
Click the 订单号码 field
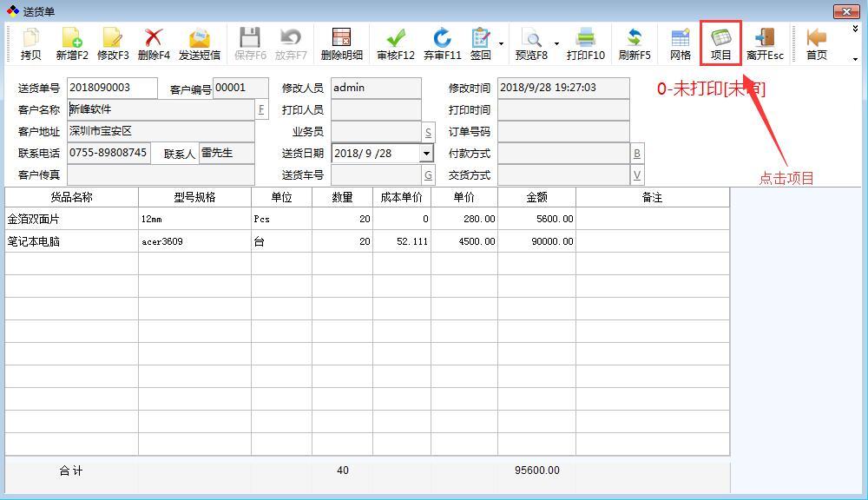[x=563, y=132]
